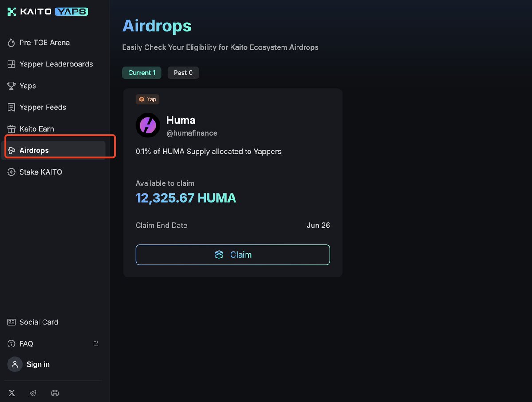Click the question mark FAQ icon

click(x=12, y=343)
